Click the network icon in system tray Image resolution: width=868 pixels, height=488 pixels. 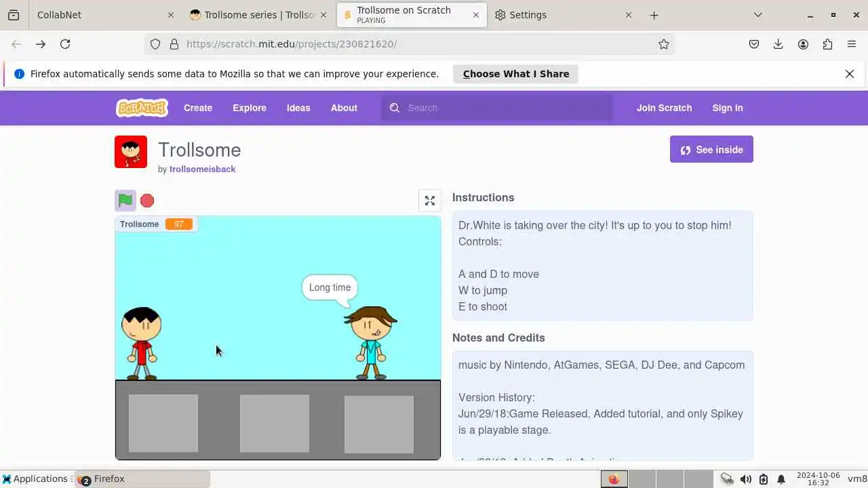[727, 479]
